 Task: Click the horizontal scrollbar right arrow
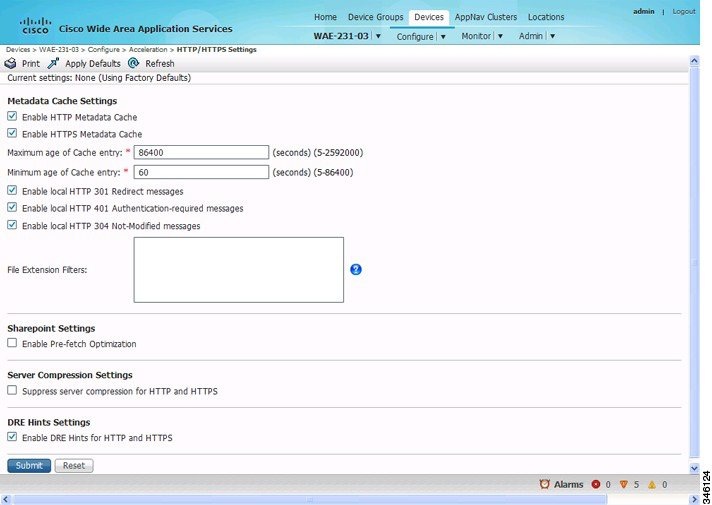694,500
